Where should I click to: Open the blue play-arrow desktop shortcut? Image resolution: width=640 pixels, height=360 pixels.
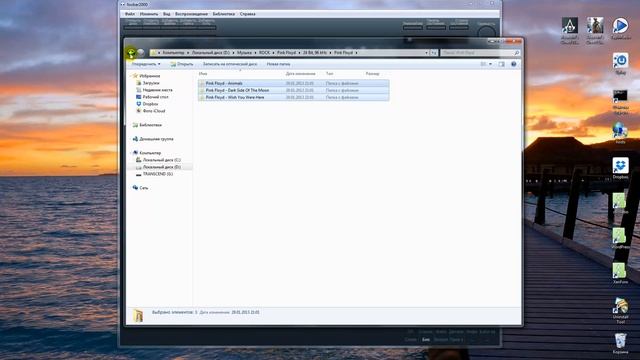(x=620, y=28)
